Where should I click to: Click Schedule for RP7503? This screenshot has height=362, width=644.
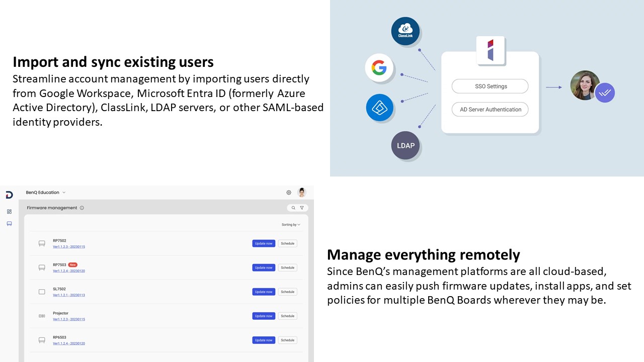[288, 267]
